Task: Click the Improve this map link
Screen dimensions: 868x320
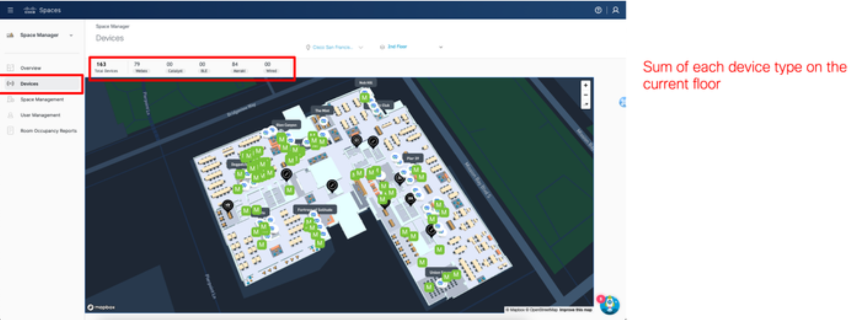Action: [576, 310]
